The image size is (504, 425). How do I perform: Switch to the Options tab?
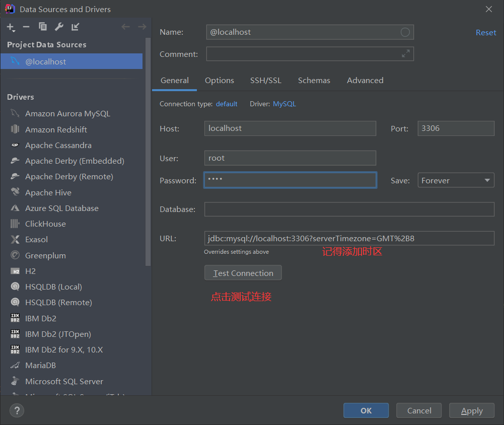(220, 81)
